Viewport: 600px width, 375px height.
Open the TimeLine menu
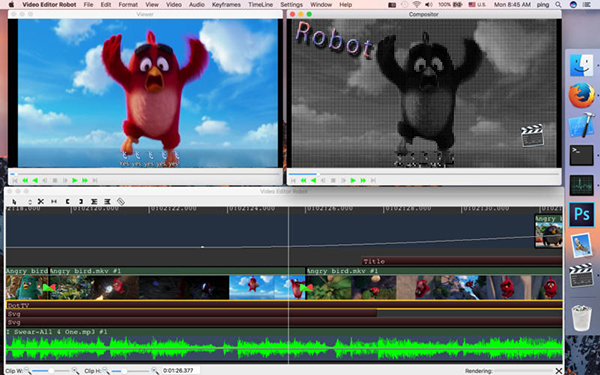pos(261,5)
